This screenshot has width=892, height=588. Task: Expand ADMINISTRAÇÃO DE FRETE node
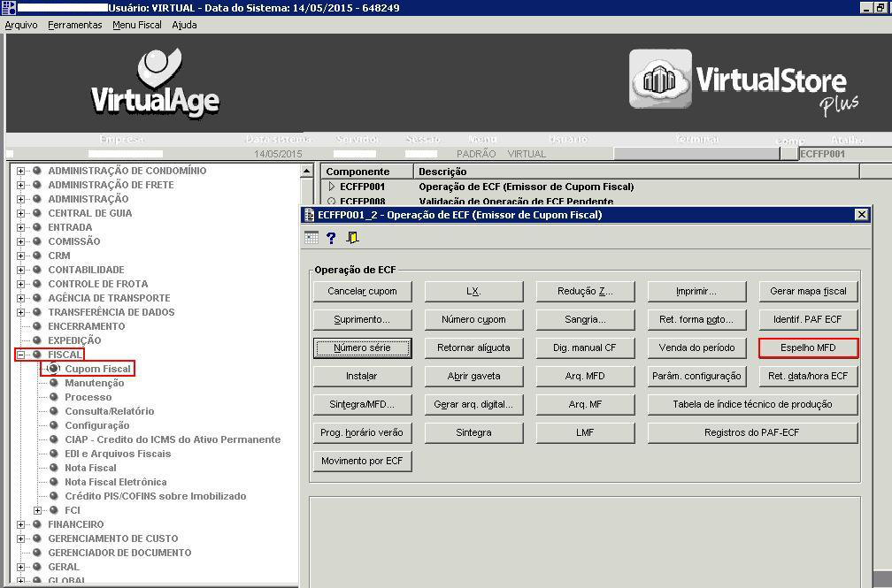20,185
